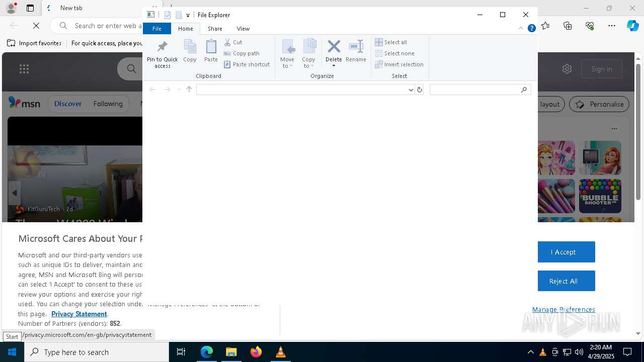
Task: Open the Privacy Statement link
Action: (79, 314)
